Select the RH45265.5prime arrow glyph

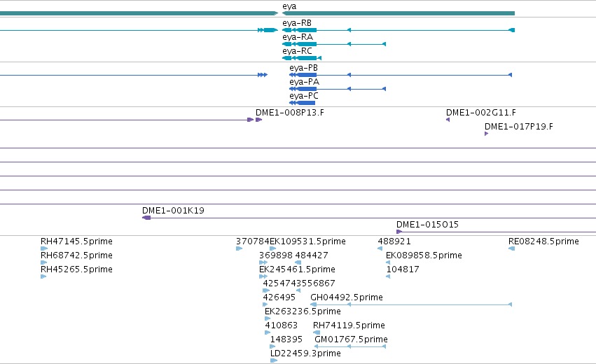tap(43, 276)
